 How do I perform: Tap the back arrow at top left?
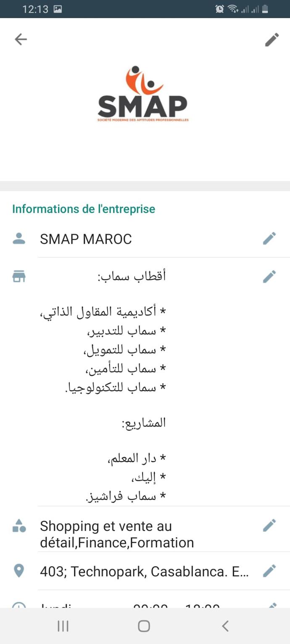pyautogui.click(x=21, y=39)
